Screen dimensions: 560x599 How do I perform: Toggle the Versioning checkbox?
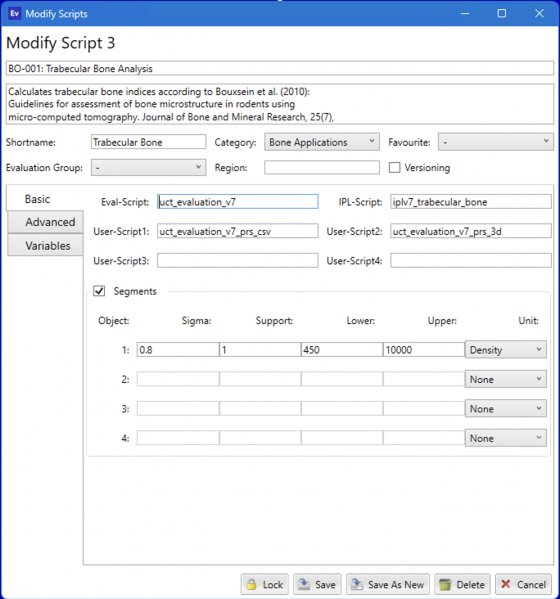tap(394, 168)
